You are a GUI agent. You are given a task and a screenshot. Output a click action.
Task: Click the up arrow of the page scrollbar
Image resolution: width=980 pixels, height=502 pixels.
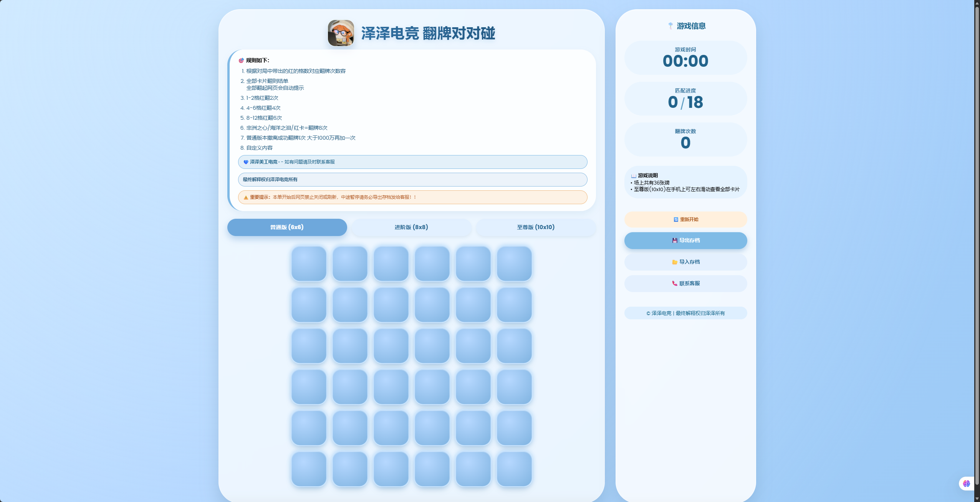tap(977, 3)
